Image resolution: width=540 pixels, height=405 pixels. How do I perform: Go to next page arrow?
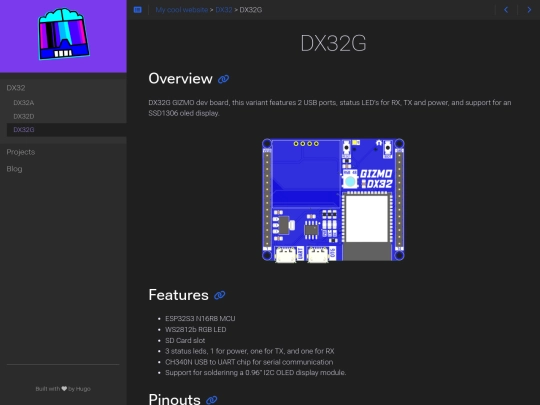point(529,10)
